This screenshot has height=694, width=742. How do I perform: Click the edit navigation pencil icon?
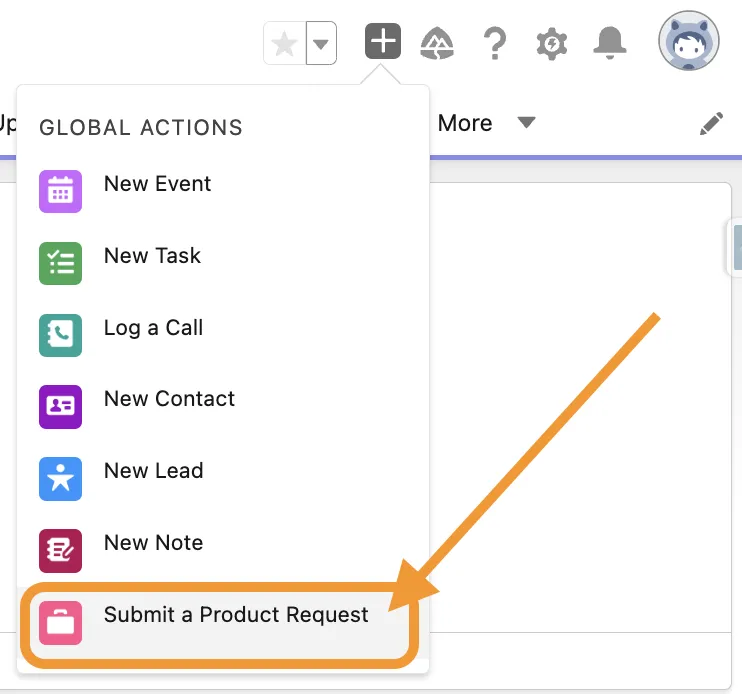click(x=711, y=124)
